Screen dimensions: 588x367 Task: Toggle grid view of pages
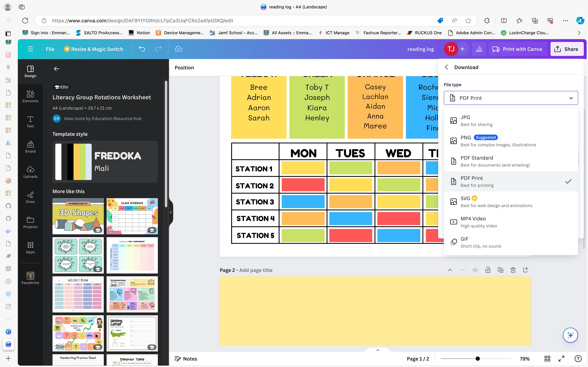pos(547,358)
